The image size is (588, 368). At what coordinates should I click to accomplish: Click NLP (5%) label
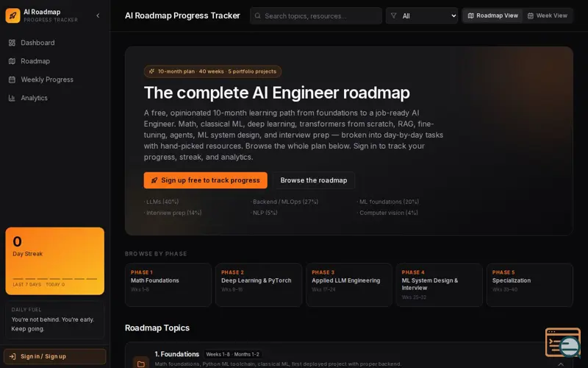pyautogui.click(x=265, y=213)
